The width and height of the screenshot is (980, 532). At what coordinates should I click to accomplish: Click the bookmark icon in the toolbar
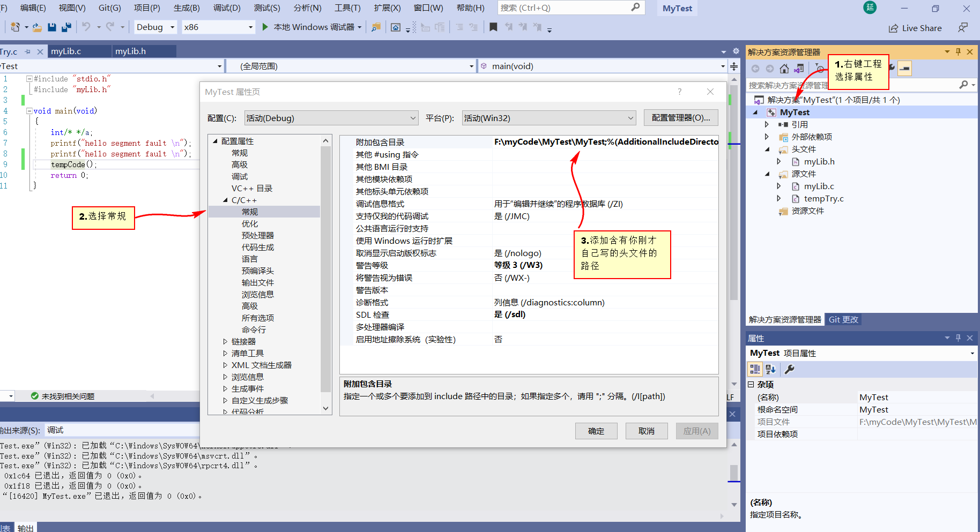tap(493, 27)
